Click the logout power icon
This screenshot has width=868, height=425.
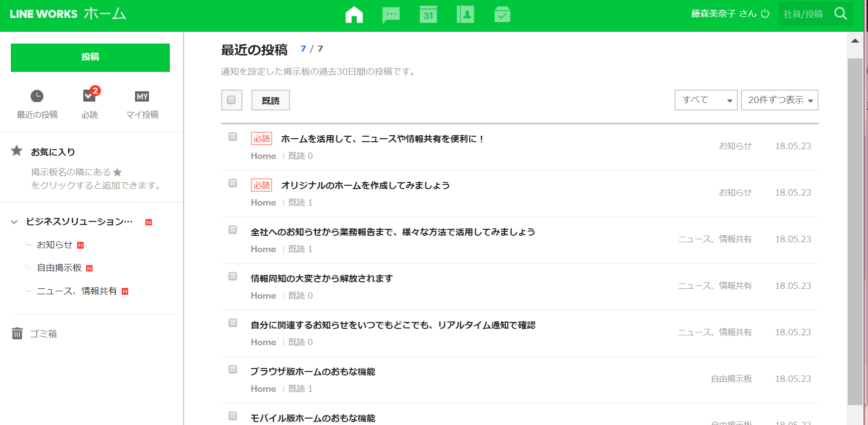click(x=765, y=14)
